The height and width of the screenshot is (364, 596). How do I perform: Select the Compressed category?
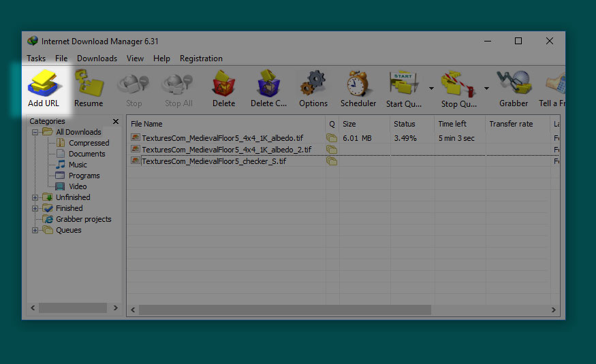click(x=89, y=143)
